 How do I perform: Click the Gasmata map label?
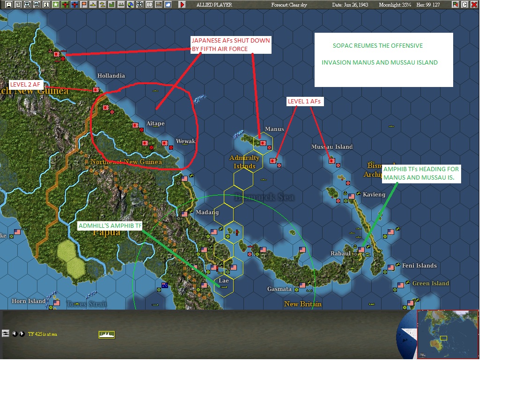pyautogui.click(x=279, y=289)
